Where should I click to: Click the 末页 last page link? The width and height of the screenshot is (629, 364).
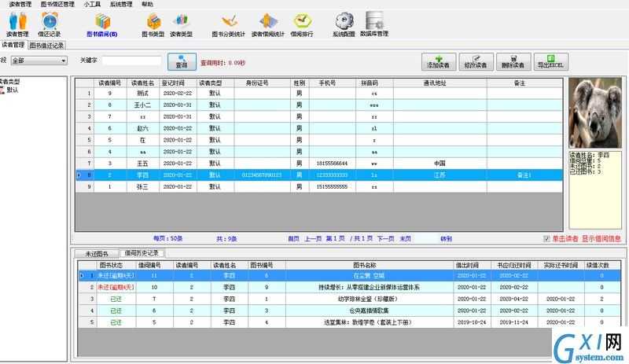406,239
